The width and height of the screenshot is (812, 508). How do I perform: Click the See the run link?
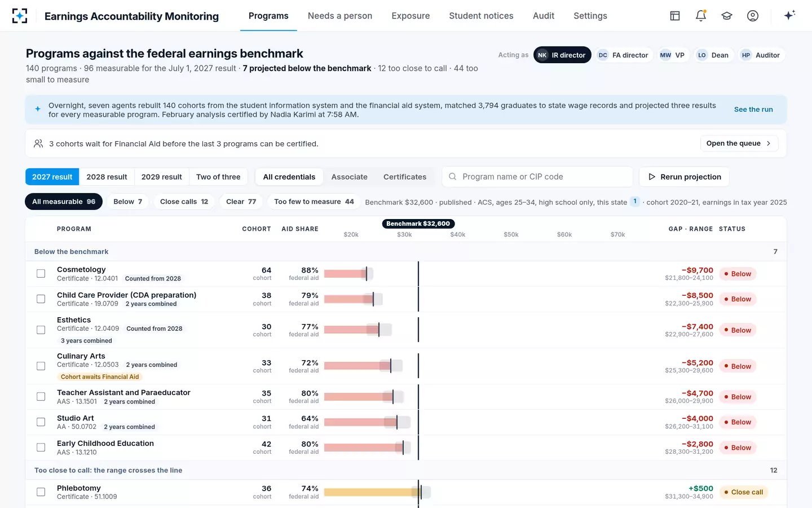pos(753,110)
